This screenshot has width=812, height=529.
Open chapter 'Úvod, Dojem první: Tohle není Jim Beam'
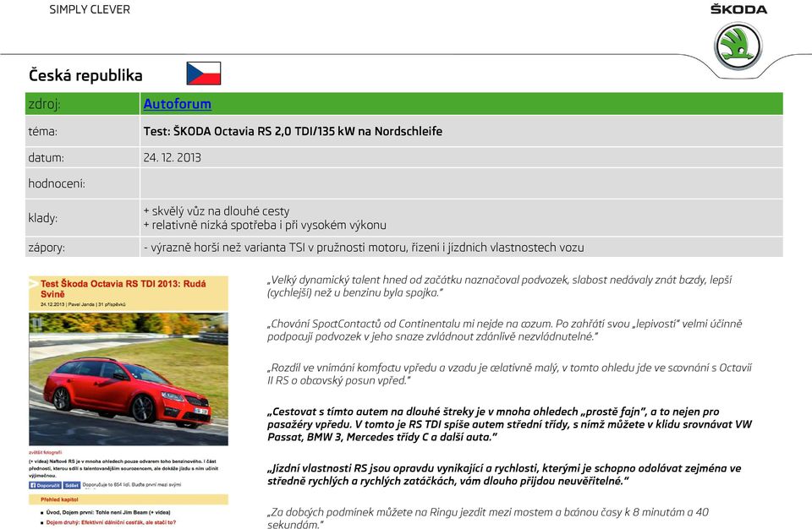tap(108, 512)
